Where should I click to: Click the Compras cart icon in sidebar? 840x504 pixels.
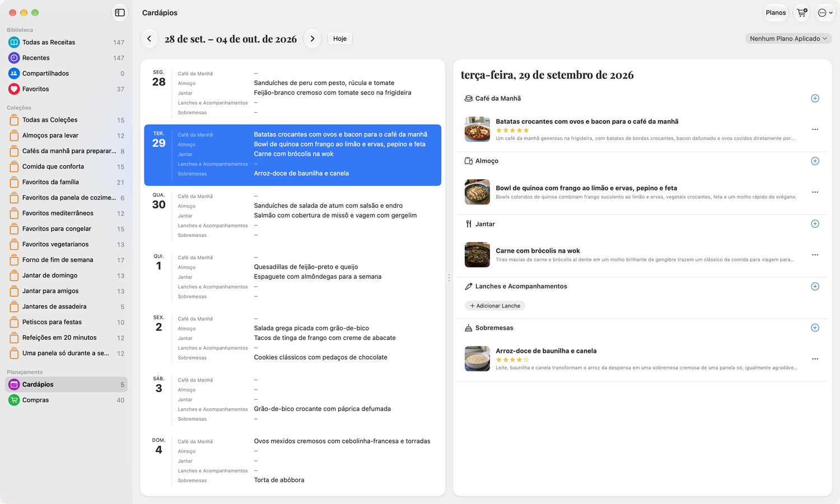(x=14, y=400)
